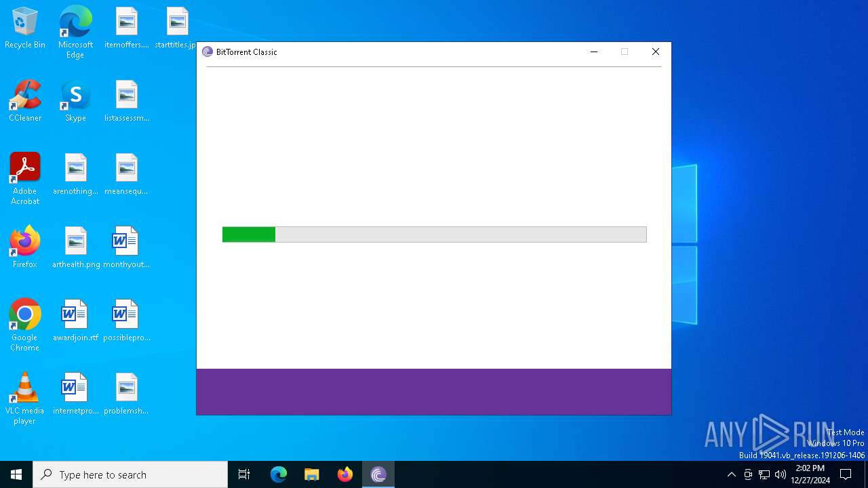Open the network status tray icon

764,474
